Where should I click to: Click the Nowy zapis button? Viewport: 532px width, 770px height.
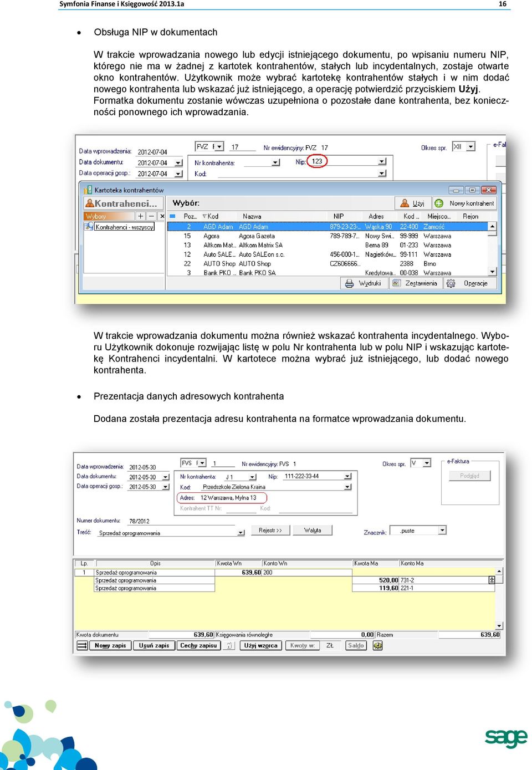110,645
